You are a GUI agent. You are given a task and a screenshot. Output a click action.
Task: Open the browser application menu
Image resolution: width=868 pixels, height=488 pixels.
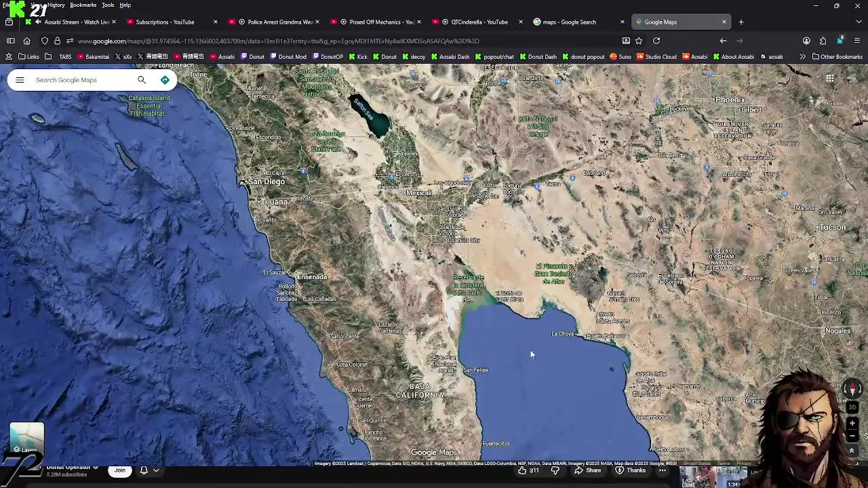(x=856, y=41)
